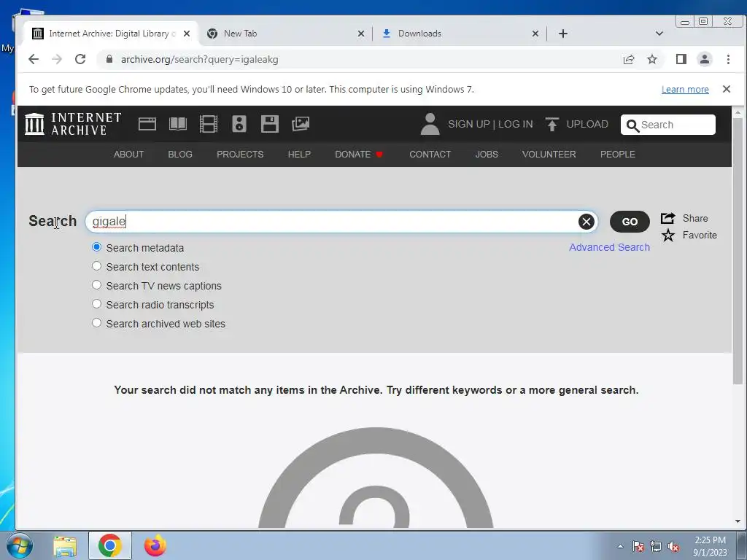Click the Upload arrow icon
Image resolution: width=747 pixels, height=560 pixels.
551,124
